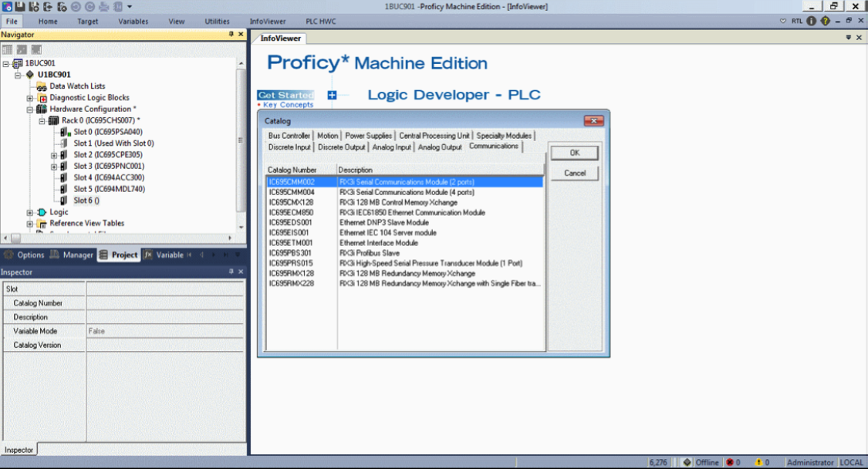Expand the Logic tree node
This screenshot has width=868, height=469.
(30, 213)
